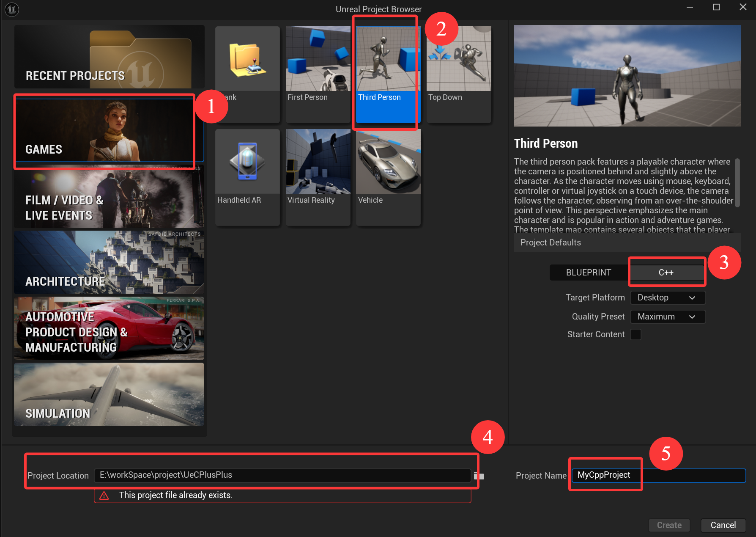Screen dimensions: 756x537
Task: Click the template description scrollbar
Action: click(x=737, y=183)
